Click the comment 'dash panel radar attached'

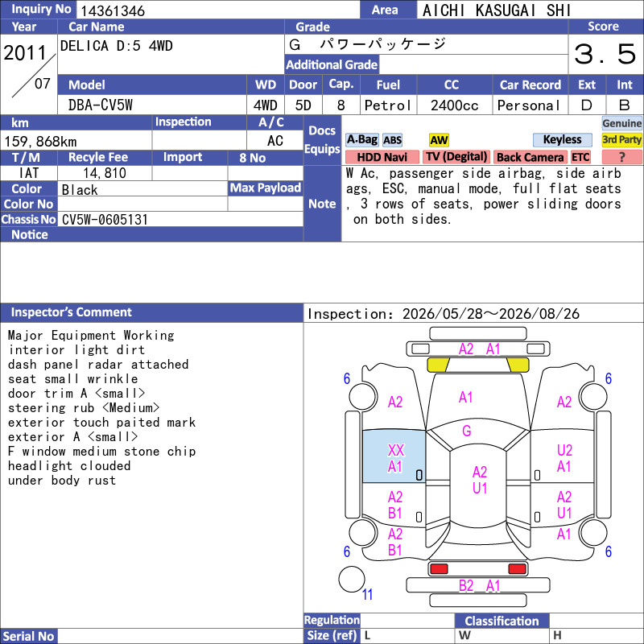(x=98, y=365)
